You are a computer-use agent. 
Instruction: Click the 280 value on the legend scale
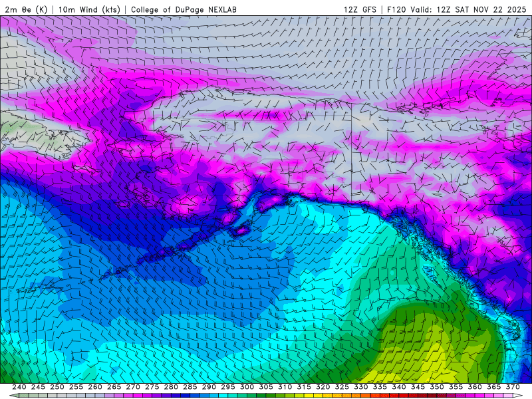(171, 387)
